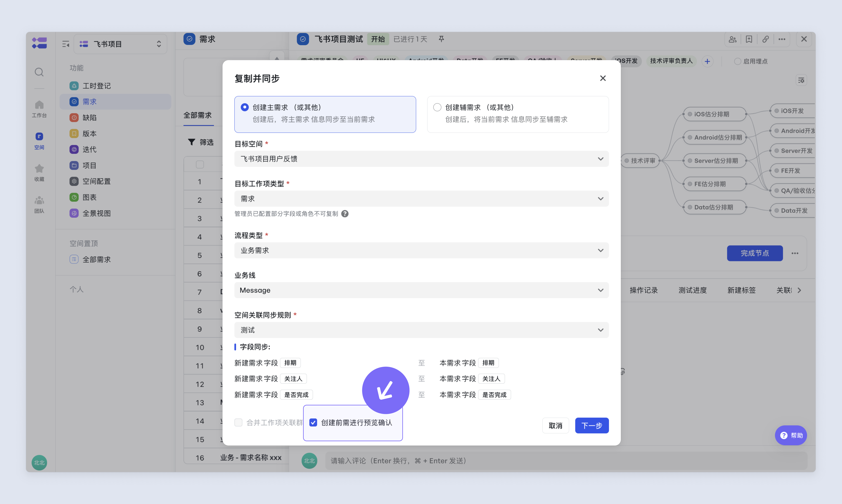Open the 开始 status tag

click(x=378, y=39)
